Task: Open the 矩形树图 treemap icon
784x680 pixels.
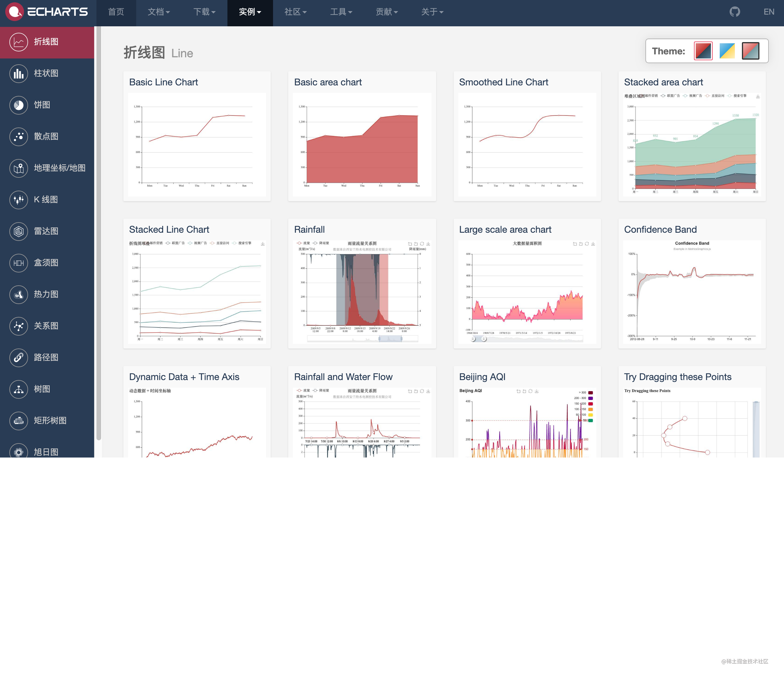Action: tap(19, 420)
